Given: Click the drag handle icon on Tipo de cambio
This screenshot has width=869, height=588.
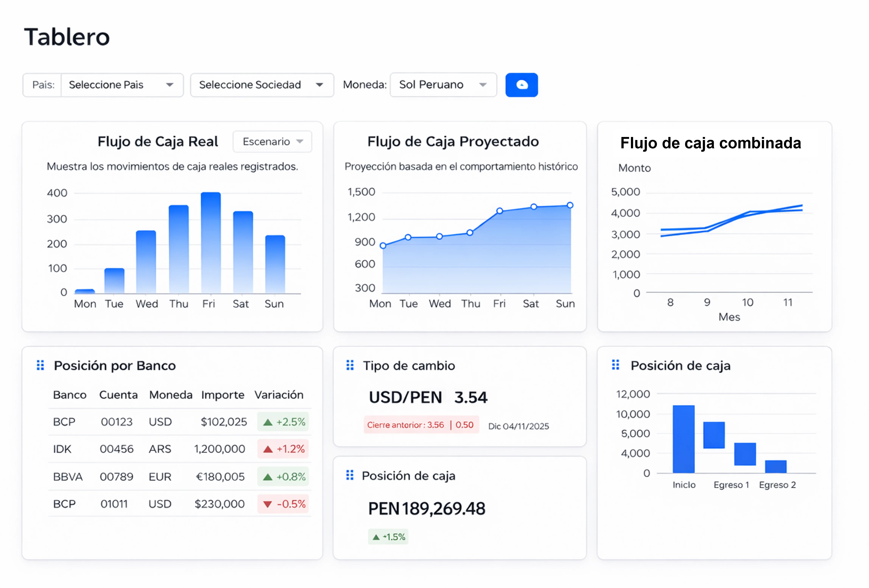Looking at the screenshot, I should coord(350,365).
